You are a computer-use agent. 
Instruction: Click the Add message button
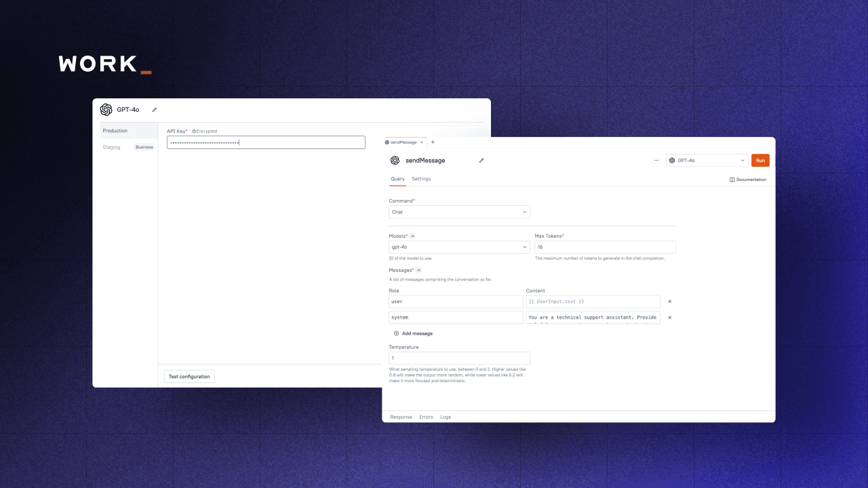point(413,333)
